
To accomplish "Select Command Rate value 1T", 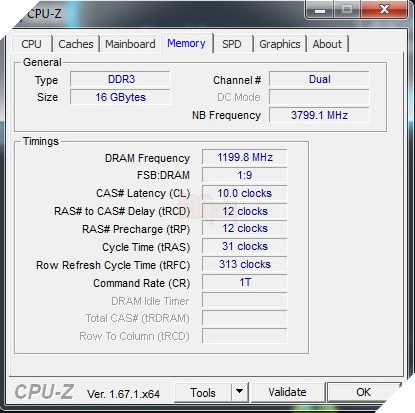I will (244, 282).
